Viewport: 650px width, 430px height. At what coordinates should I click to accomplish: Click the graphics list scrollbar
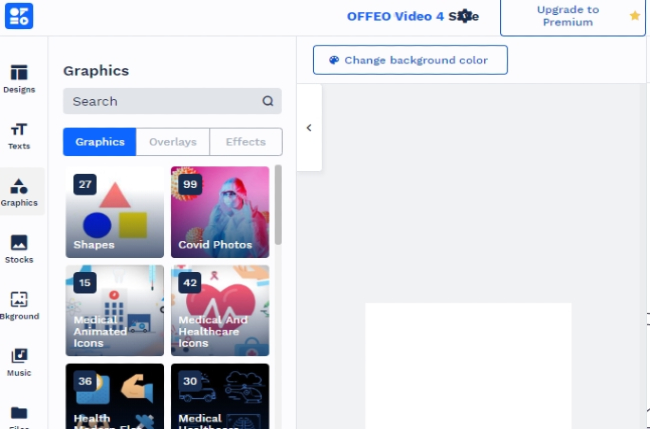tap(278, 205)
